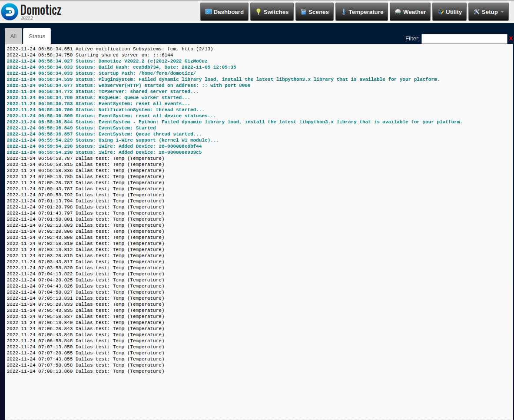
Task: Select the Status log tab
Action: (36, 36)
